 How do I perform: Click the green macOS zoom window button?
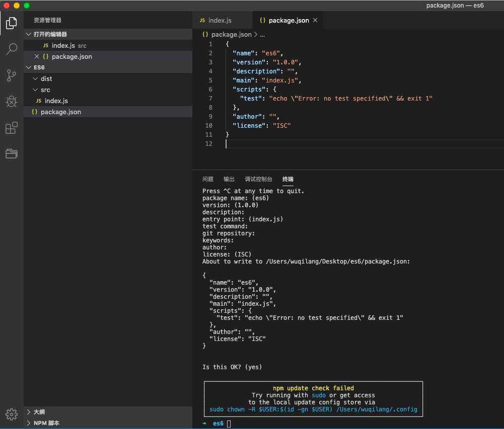coord(27,6)
